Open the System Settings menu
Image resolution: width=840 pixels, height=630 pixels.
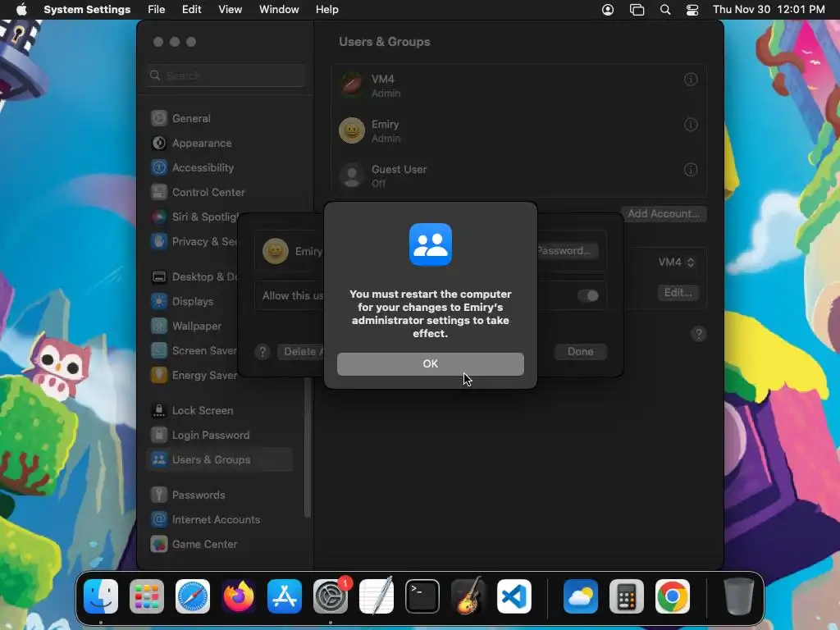tap(87, 10)
